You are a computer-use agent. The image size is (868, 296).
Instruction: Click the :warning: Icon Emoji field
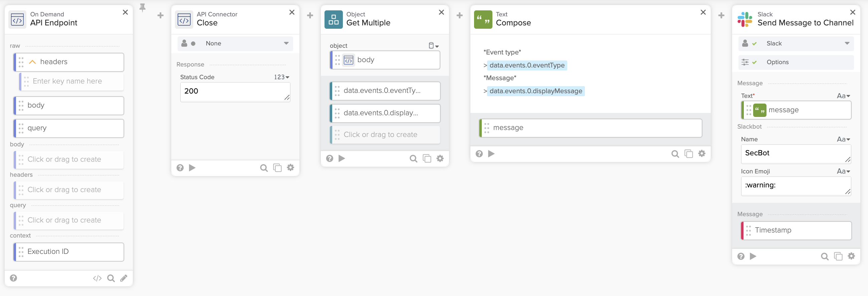(x=796, y=185)
